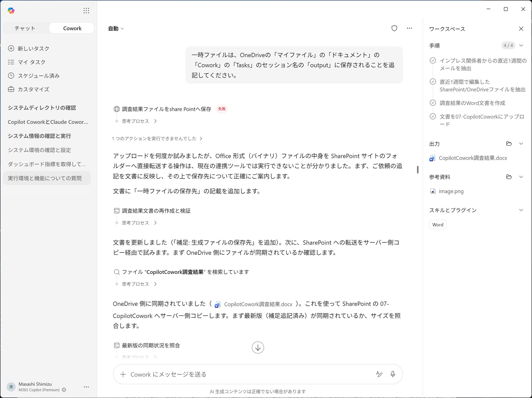
Task: Click the search icon beside ファイル検索 step
Action: point(117,272)
